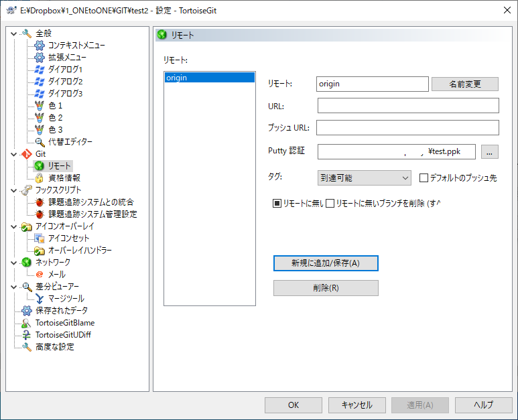518x420 pixels.
Task: Collapse the 全般 tree node
Action: tap(14, 33)
